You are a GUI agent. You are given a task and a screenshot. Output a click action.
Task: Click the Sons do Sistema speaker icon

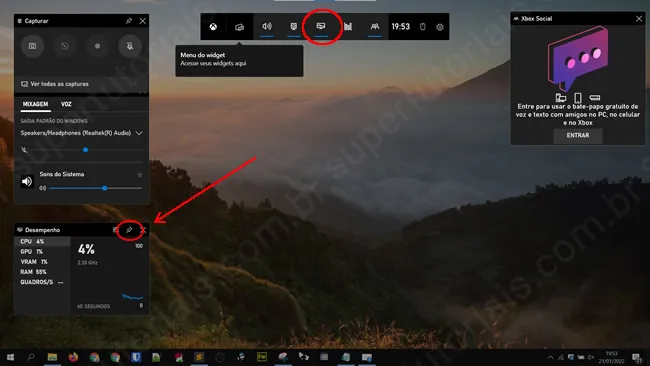pyautogui.click(x=27, y=182)
